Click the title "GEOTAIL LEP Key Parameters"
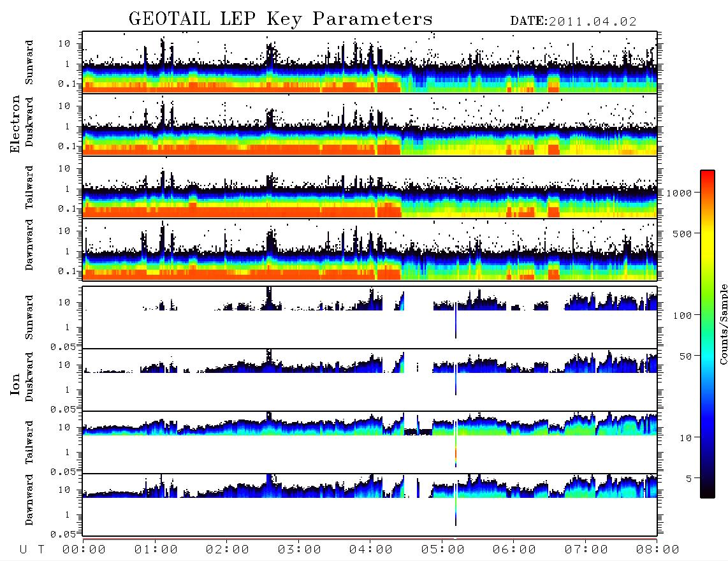The image size is (728, 561). click(x=280, y=19)
